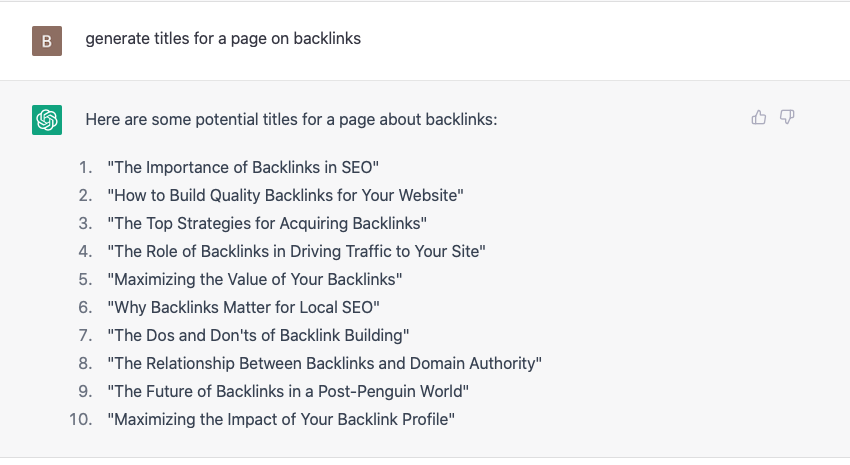The height and width of the screenshot is (465, 850).
Task: Click list number 8 marker
Action: pos(86,364)
